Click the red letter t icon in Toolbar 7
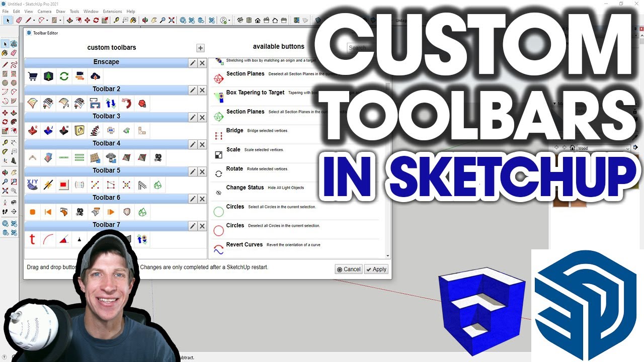Screen dimensions: 644x362 (33, 240)
